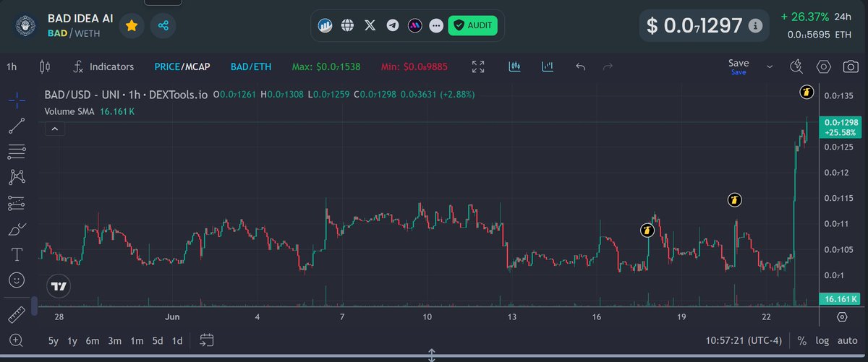
Task: Click the share icon next to star
Action: point(163,25)
